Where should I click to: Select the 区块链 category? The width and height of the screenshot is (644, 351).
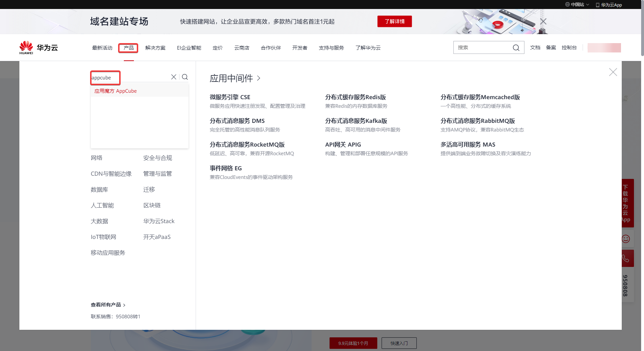pyautogui.click(x=152, y=205)
